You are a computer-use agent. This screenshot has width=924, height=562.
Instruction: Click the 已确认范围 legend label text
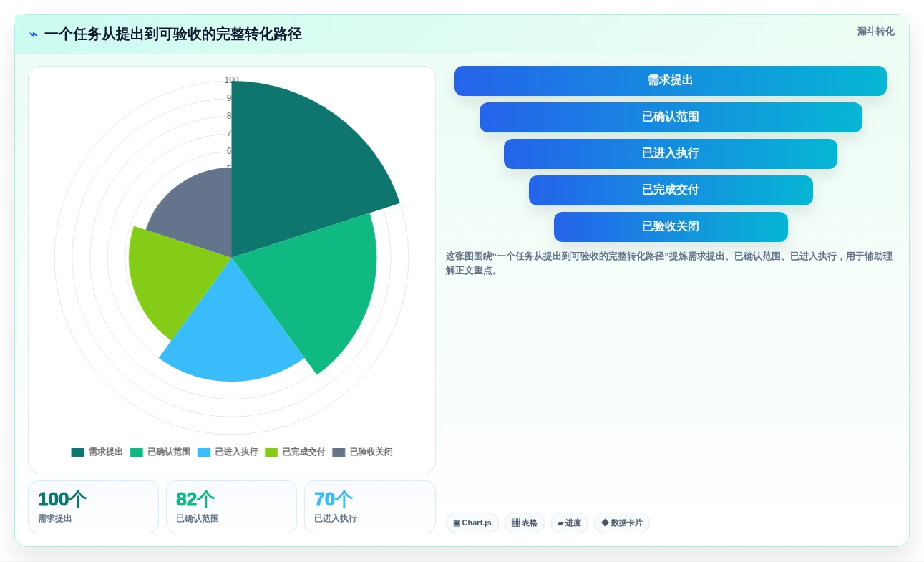pos(169,452)
